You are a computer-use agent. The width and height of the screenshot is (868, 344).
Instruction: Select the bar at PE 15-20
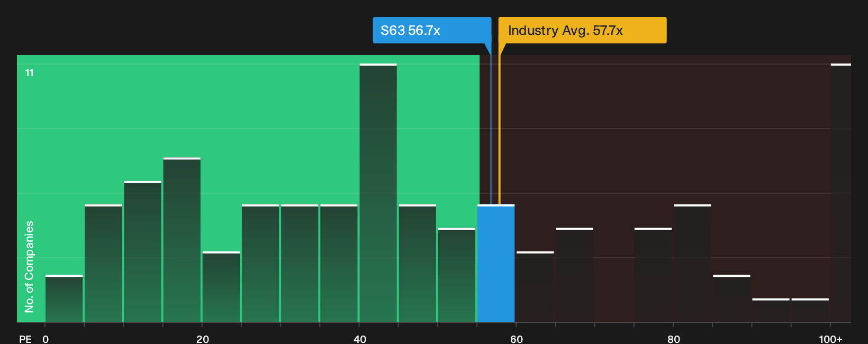(x=182, y=240)
